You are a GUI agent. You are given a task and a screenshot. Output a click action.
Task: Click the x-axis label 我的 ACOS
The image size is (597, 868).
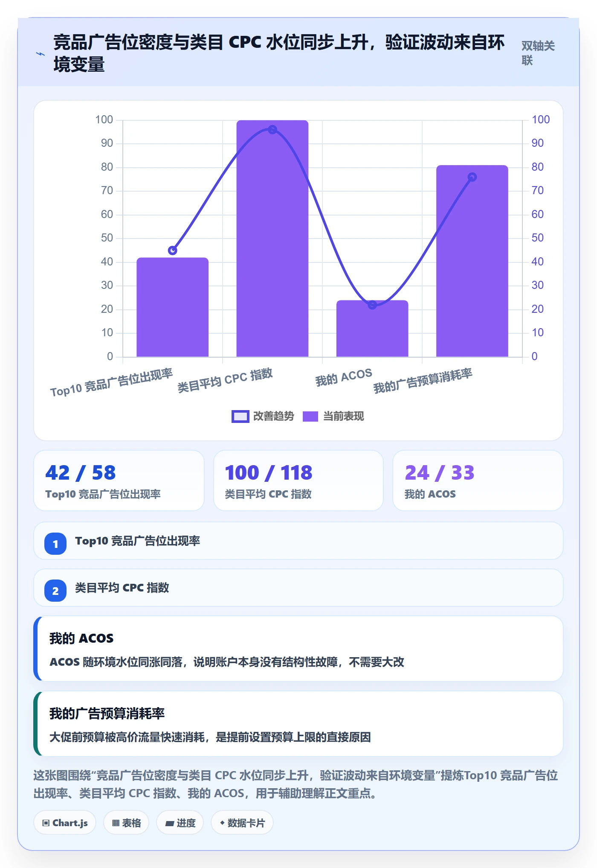[344, 377]
